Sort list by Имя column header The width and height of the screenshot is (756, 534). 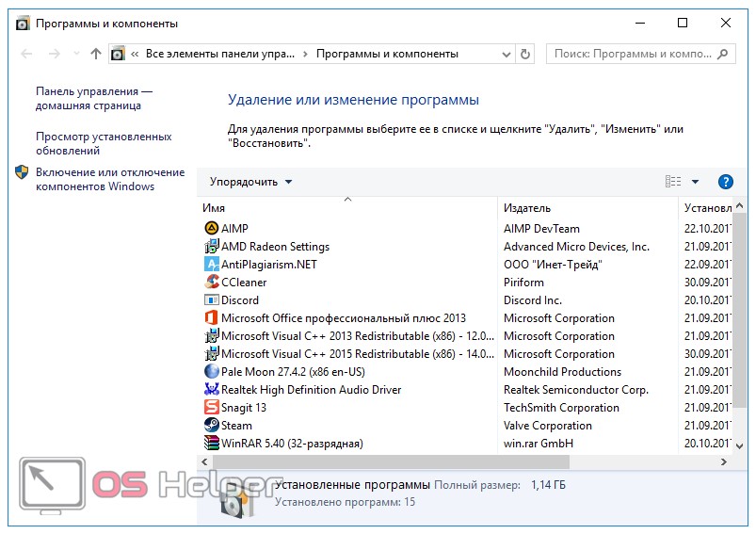pos(214,207)
